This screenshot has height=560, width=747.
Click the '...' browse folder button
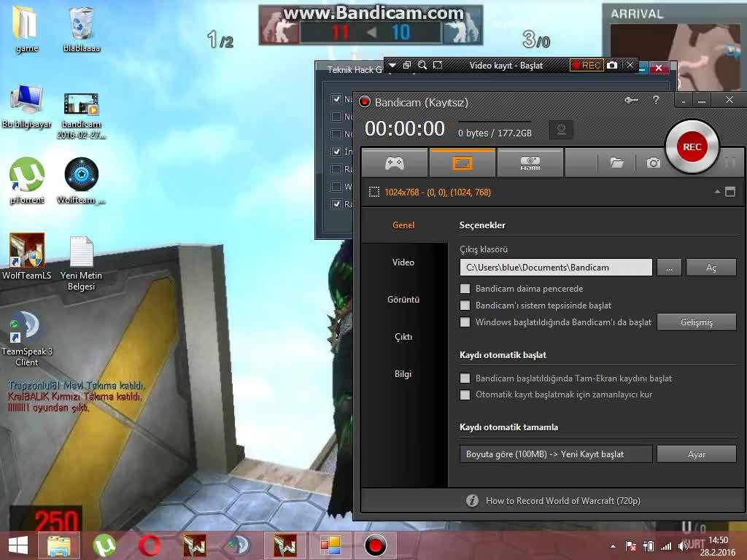click(670, 268)
